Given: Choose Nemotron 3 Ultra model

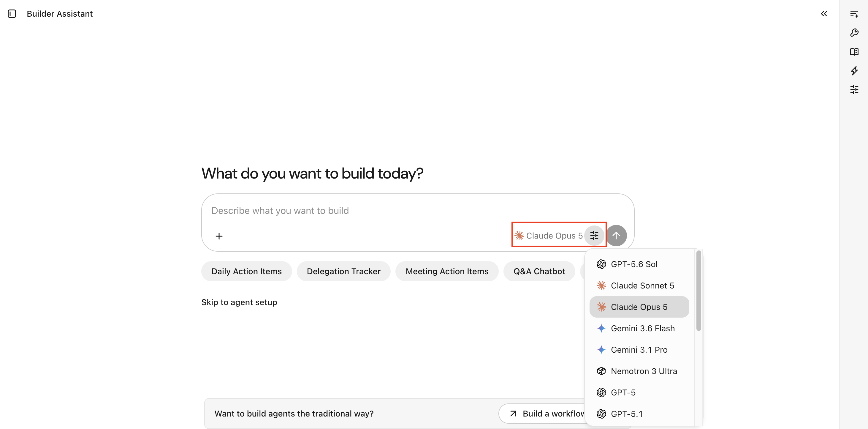Looking at the screenshot, I should (x=639, y=371).
